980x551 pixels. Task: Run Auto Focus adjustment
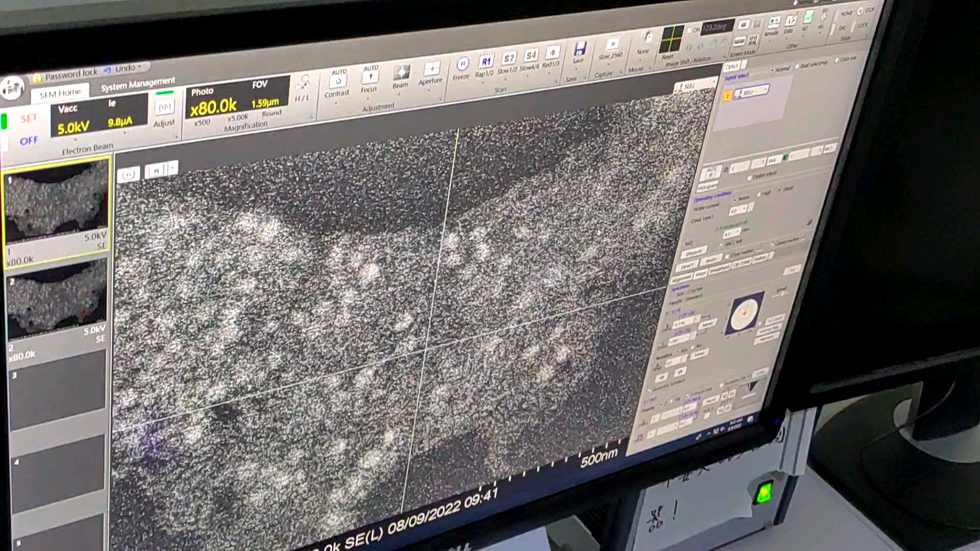coord(370,77)
